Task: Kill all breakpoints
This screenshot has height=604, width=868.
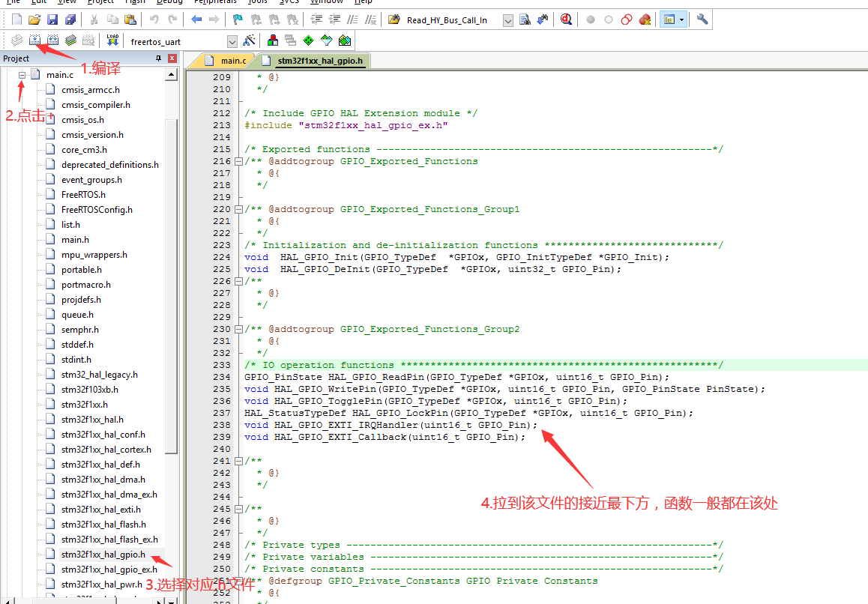Action: click(645, 20)
